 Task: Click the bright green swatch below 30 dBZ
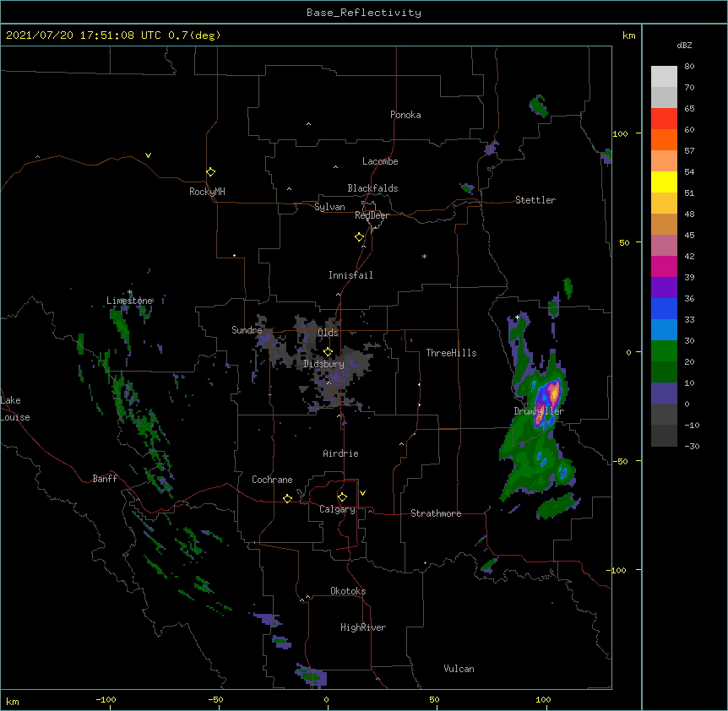(x=664, y=351)
